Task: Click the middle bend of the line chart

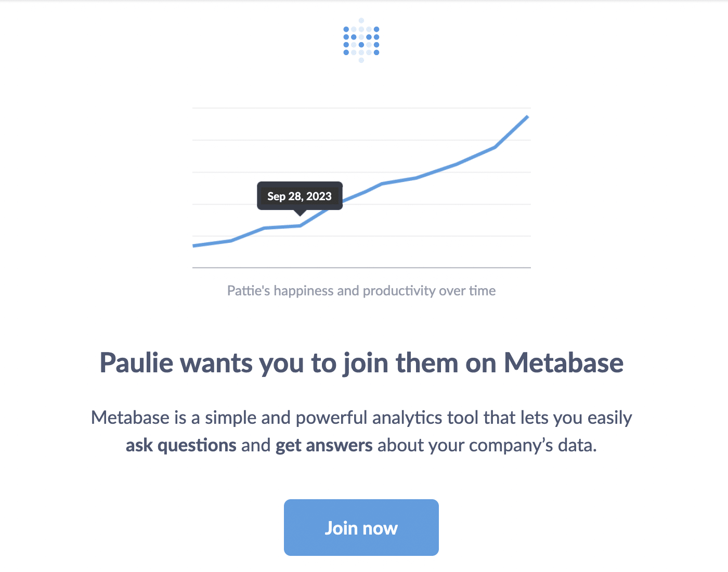Action: pyautogui.click(x=383, y=183)
